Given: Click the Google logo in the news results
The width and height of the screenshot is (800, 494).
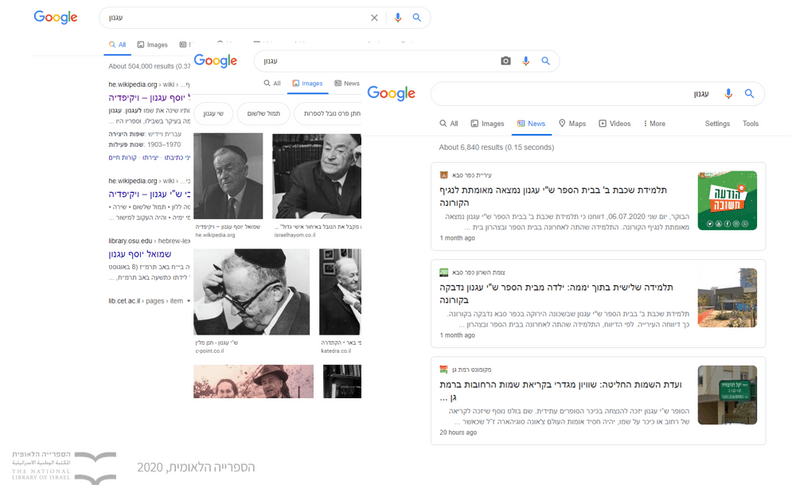Looking at the screenshot, I should [391, 94].
